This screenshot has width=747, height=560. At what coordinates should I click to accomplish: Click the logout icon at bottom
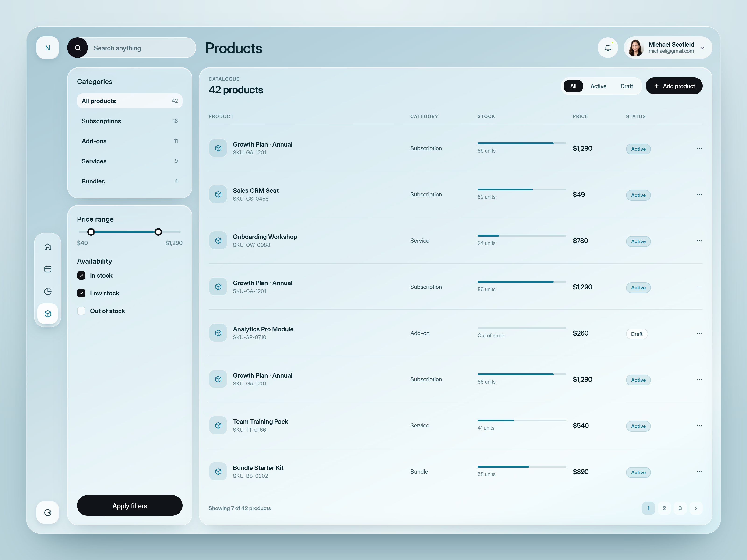(48, 512)
